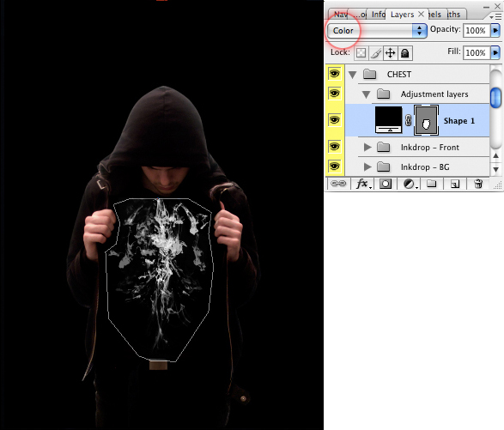Expand the Inkdrop - BG group
The height and width of the screenshot is (430, 504).
367,167
